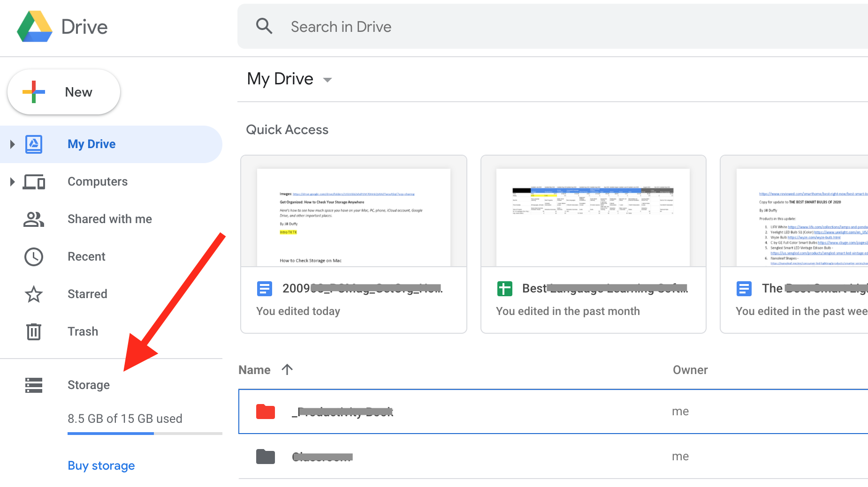Screen dimensions: 868x487
Task: Click the Docs icon on the 2009 file card
Action: coord(265,289)
